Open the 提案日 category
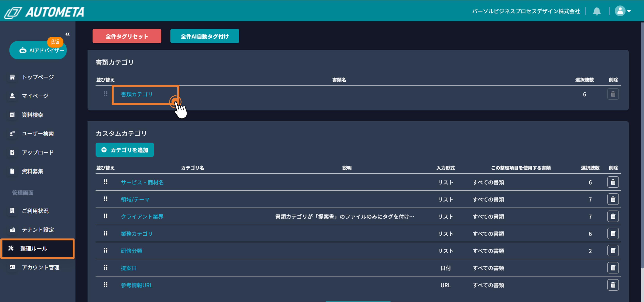Screen dimensions: 644x302 tap(129, 268)
